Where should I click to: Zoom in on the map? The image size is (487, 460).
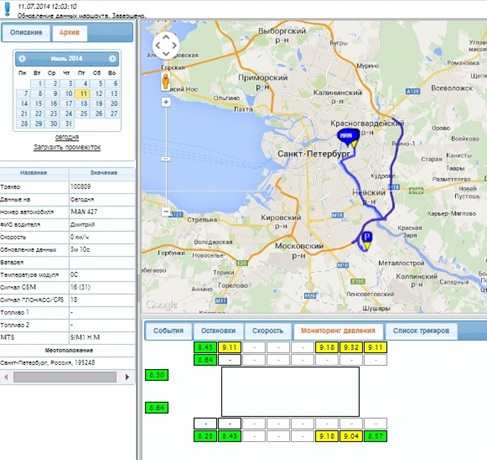[x=166, y=102]
